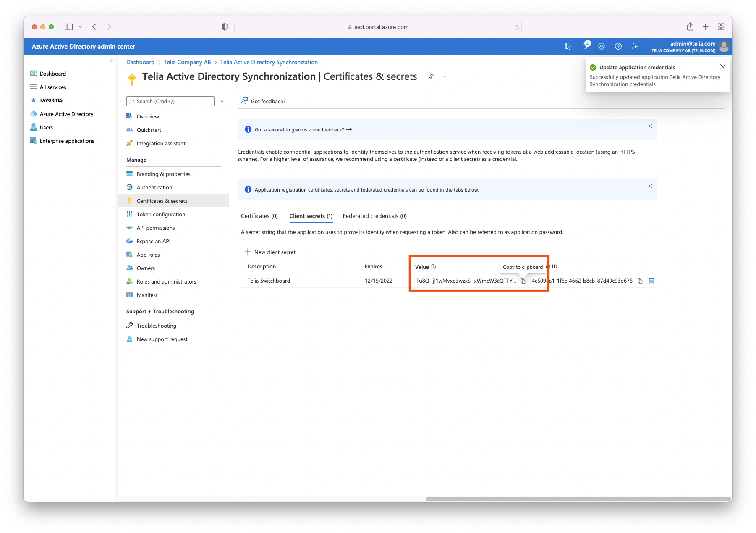Open portal settings gear icon
Screen dimensions: 756x533
pos(602,46)
